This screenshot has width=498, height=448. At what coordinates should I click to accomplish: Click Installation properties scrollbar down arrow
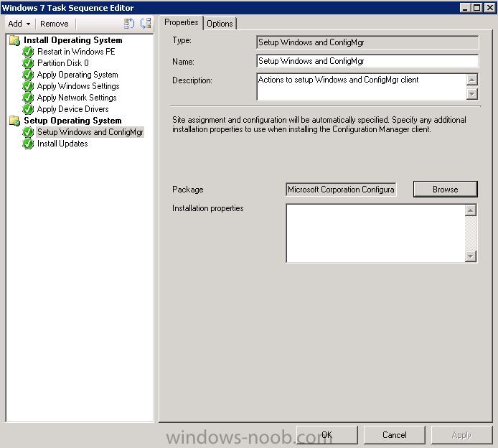(x=471, y=256)
